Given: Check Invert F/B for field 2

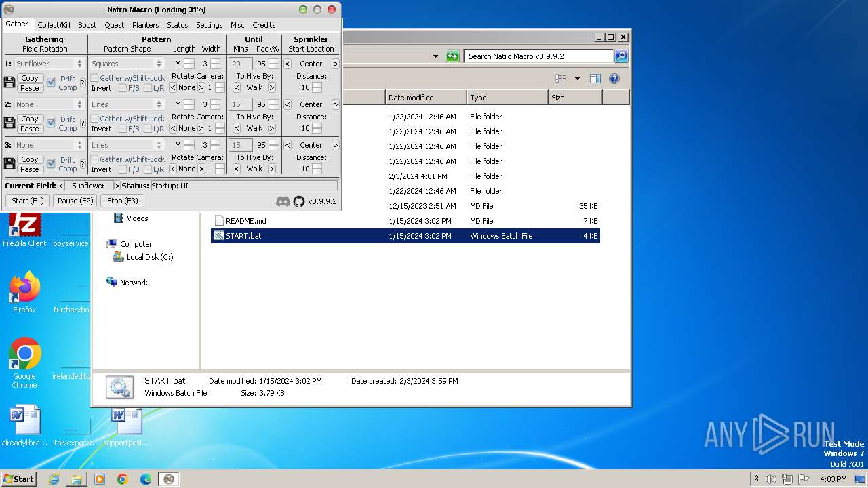Looking at the screenshot, I should 123,129.
